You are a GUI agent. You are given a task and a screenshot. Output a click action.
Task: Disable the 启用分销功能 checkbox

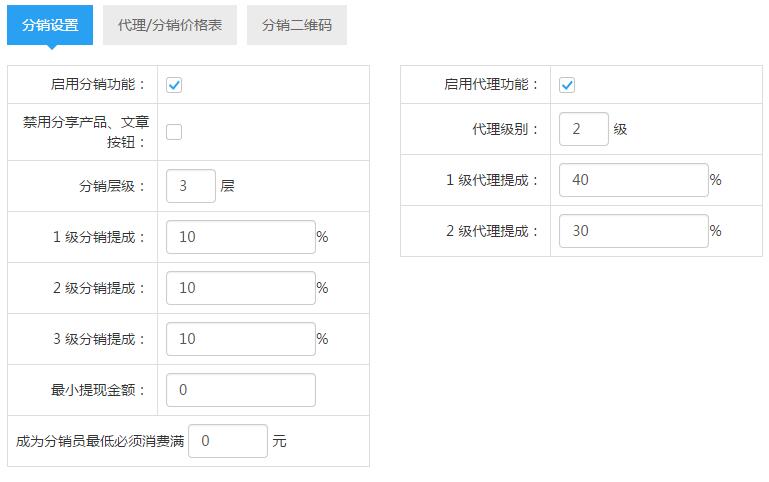pos(174,85)
